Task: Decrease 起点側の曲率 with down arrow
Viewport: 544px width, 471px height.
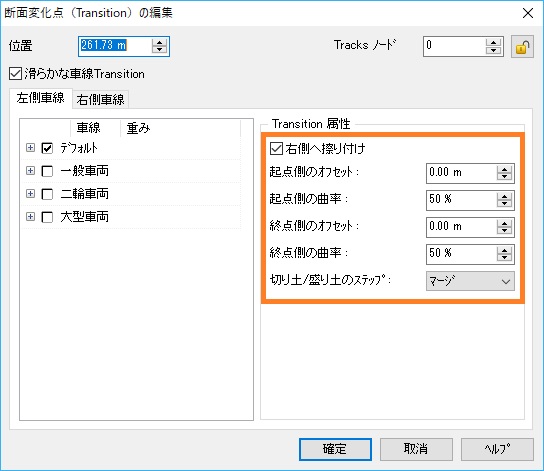Action: click(x=504, y=204)
